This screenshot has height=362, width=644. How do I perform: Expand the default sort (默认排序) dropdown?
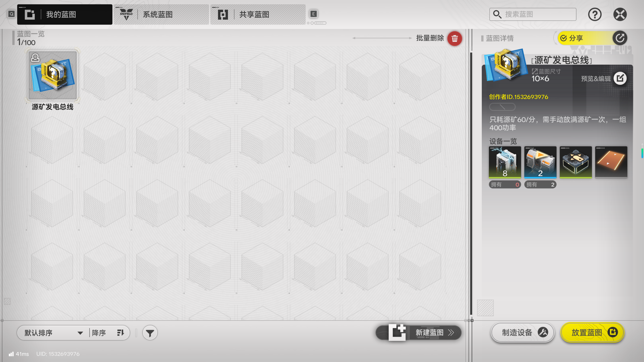click(x=53, y=333)
